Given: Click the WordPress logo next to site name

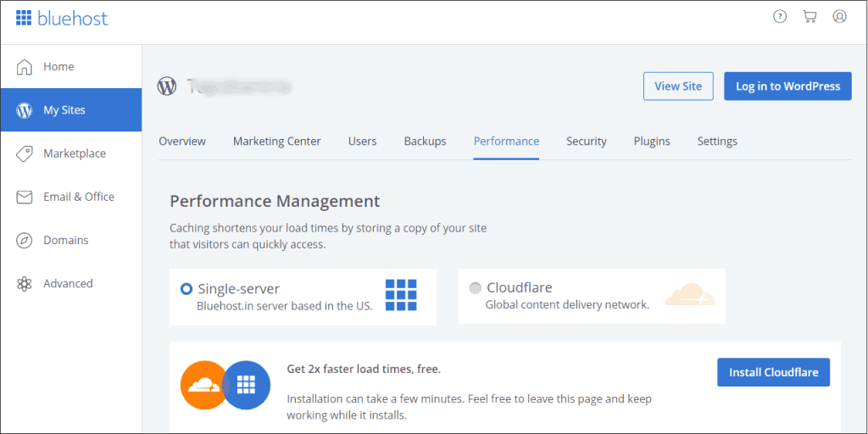Looking at the screenshot, I should tap(167, 86).
